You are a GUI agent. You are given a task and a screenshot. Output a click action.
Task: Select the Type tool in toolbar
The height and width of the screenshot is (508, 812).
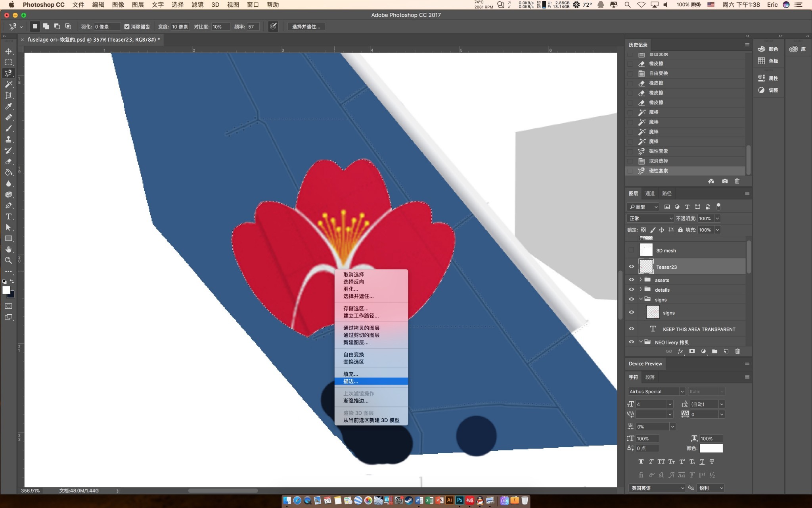[8, 217]
